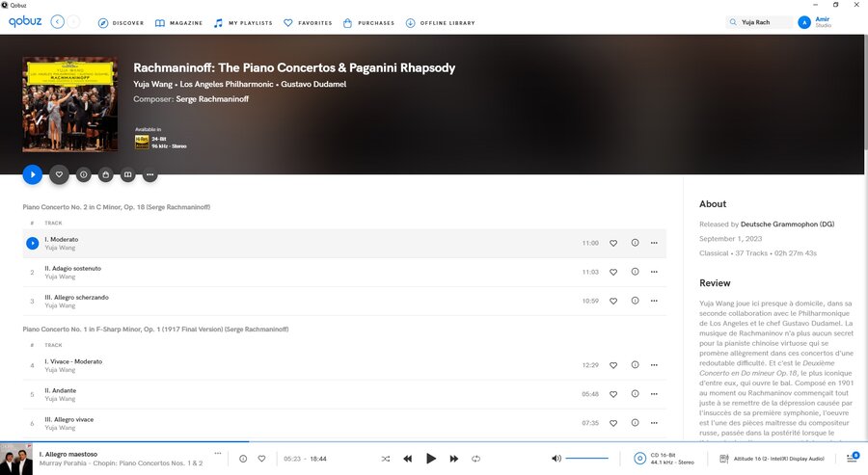Favorite the II. Andante track
Screen dimensions: 868x475
coord(613,394)
